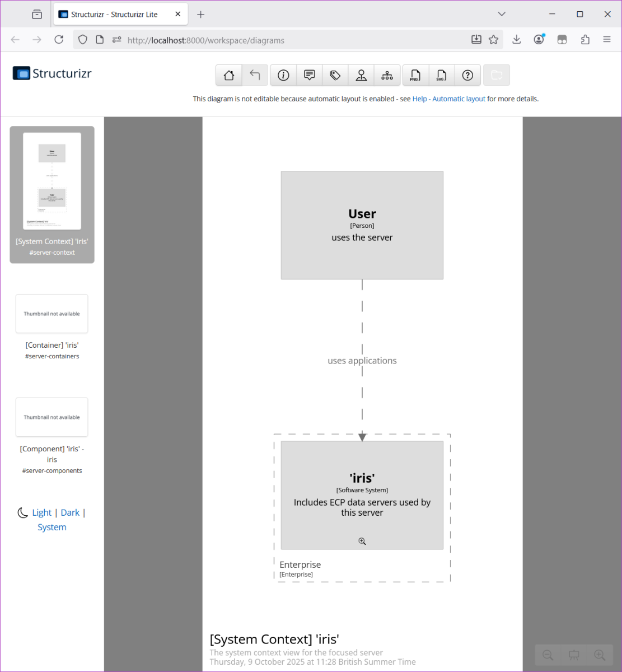Screen dimensions: 622x672
Task: Switch to Light theme
Action: click(x=42, y=512)
